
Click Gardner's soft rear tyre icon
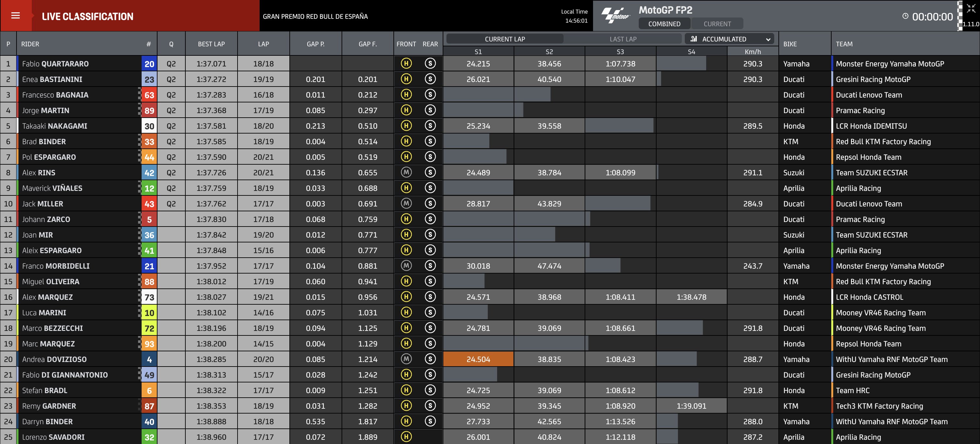[430, 405]
